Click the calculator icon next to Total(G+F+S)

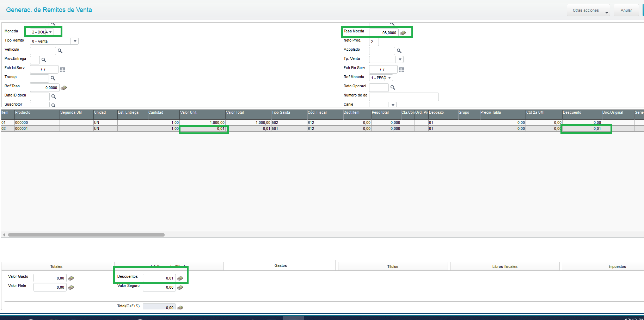pyautogui.click(x=180, y=307)
